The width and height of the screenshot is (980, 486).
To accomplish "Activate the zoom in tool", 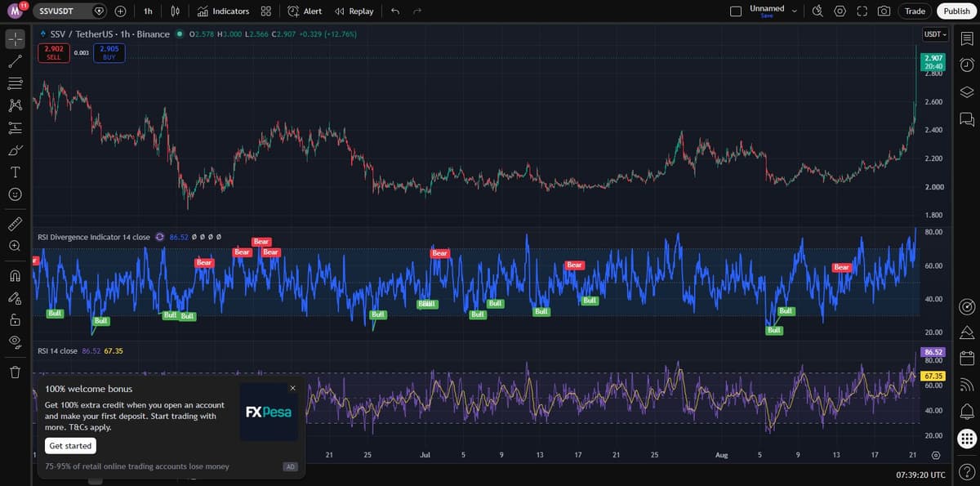I will click(15, 245).
